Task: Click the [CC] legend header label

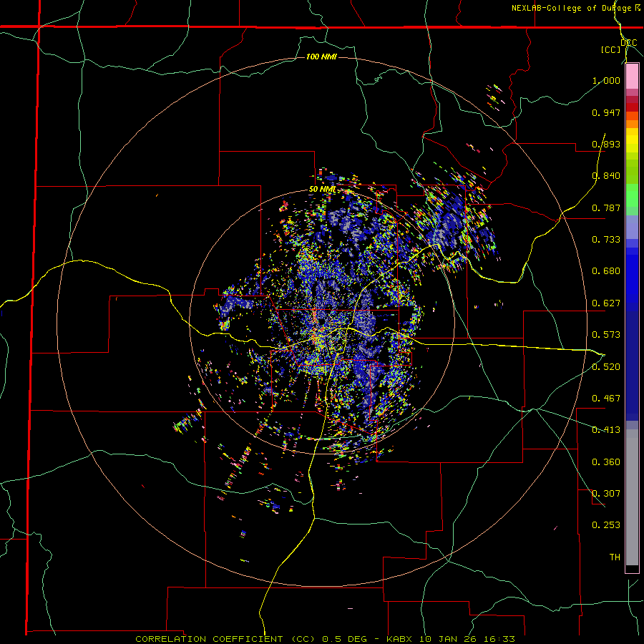Action: pos(611,49)
